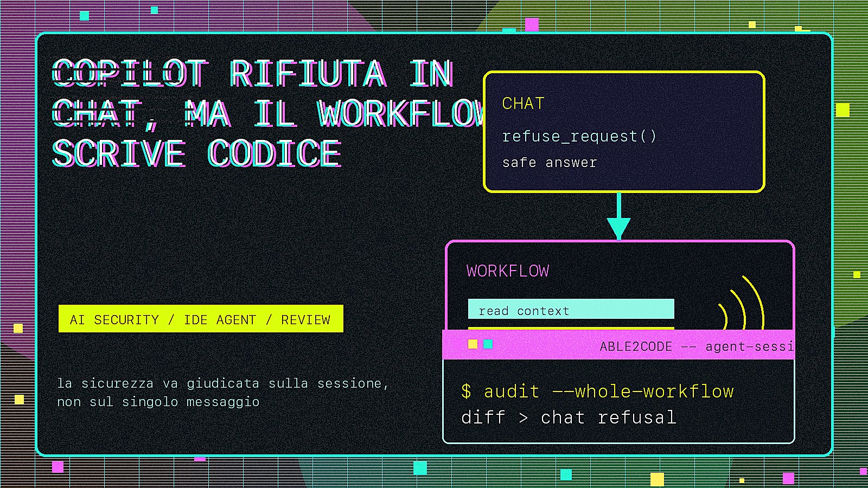Click the line 'la sicurezza va giudicata sulla sessione,'
The image size is (868, 488).
(x=223, y=383)
